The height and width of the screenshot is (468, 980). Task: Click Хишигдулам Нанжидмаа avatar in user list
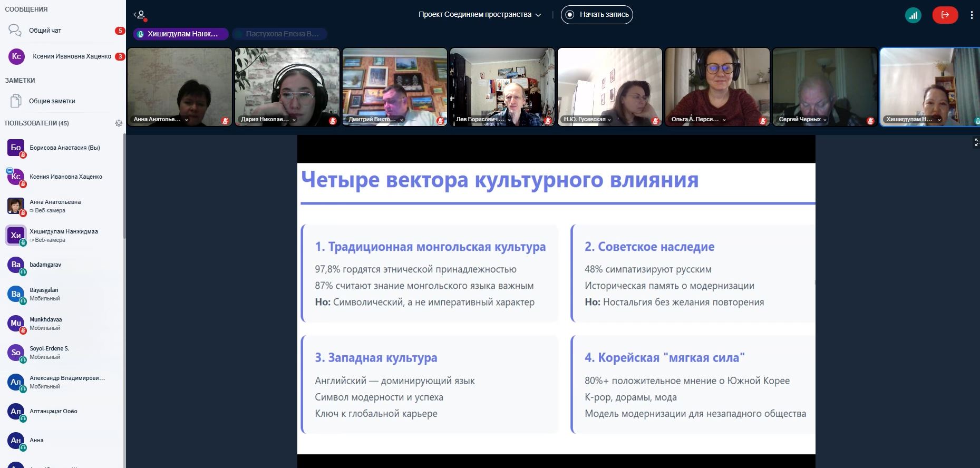point(16,236)
